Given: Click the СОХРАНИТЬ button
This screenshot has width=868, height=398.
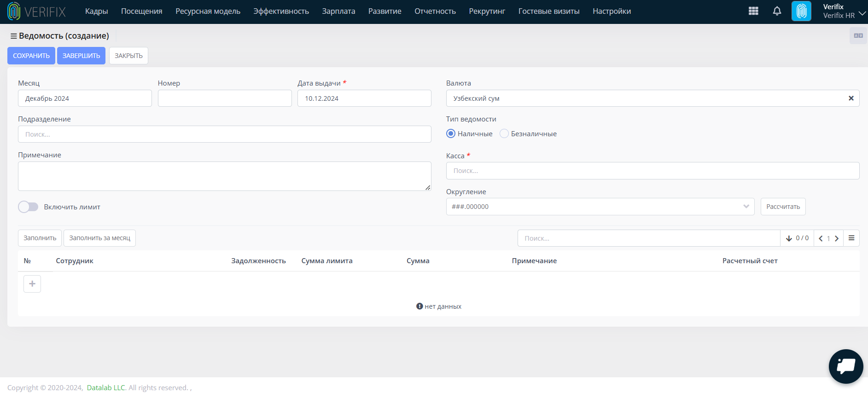Looking at the screenshot, I should coord(31,56).
